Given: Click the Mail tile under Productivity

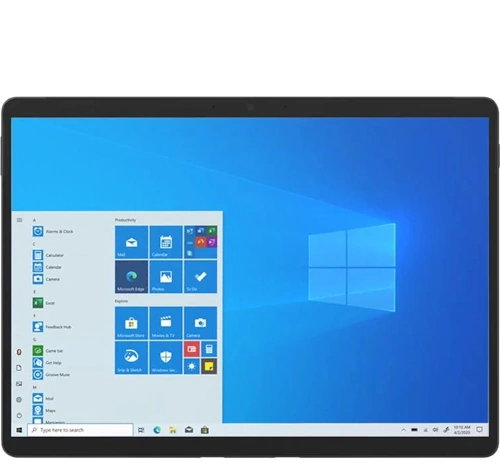Looking at the screenshot, I should coord(131,242).
